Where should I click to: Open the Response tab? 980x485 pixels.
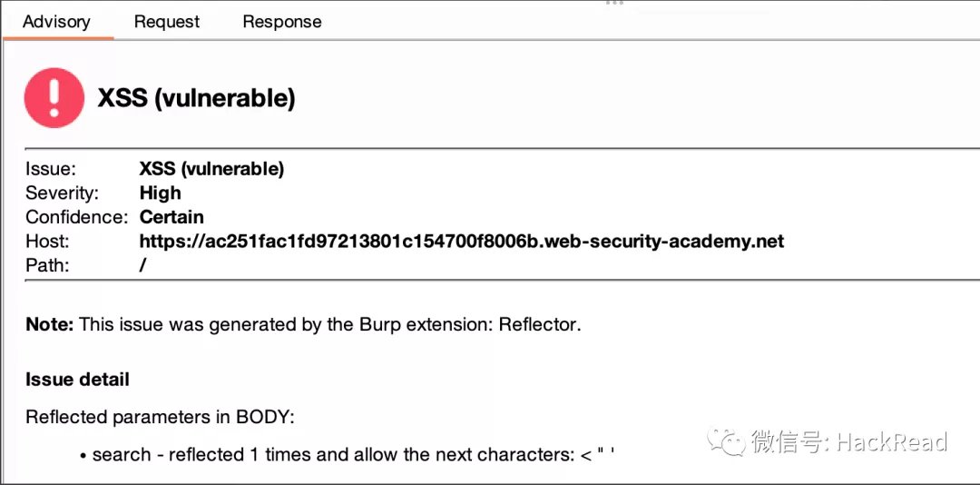click(281, 22)
